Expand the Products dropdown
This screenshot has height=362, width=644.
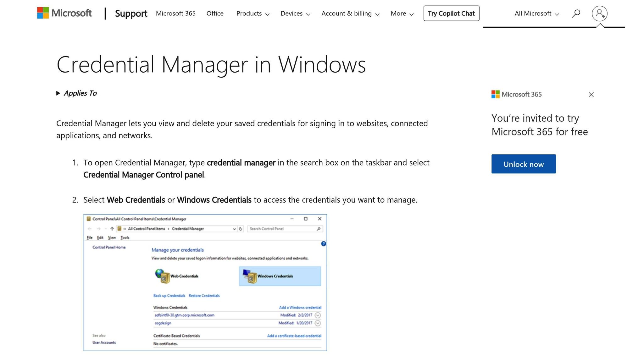[x=253, y=14]
